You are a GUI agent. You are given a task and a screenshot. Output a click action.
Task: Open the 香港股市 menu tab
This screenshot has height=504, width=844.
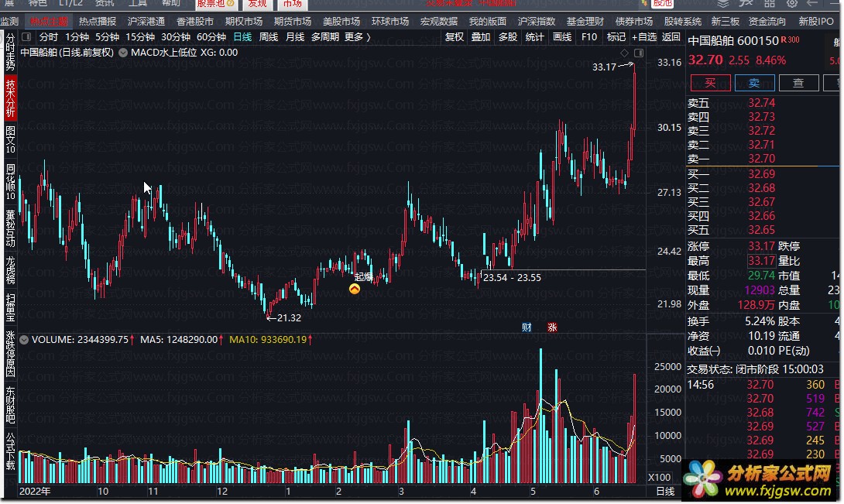[195, 22]
